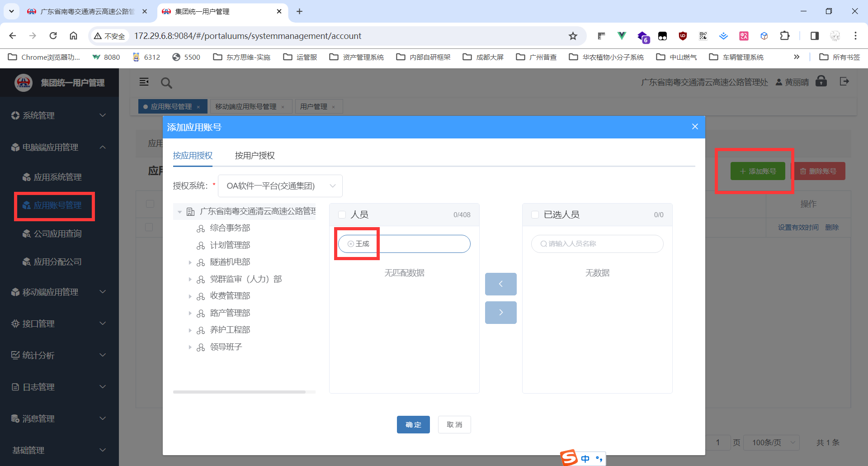Screen dimensions: 868x466
Task: Click the sidebar collapse hamburger icon
Action: (144, 82)
